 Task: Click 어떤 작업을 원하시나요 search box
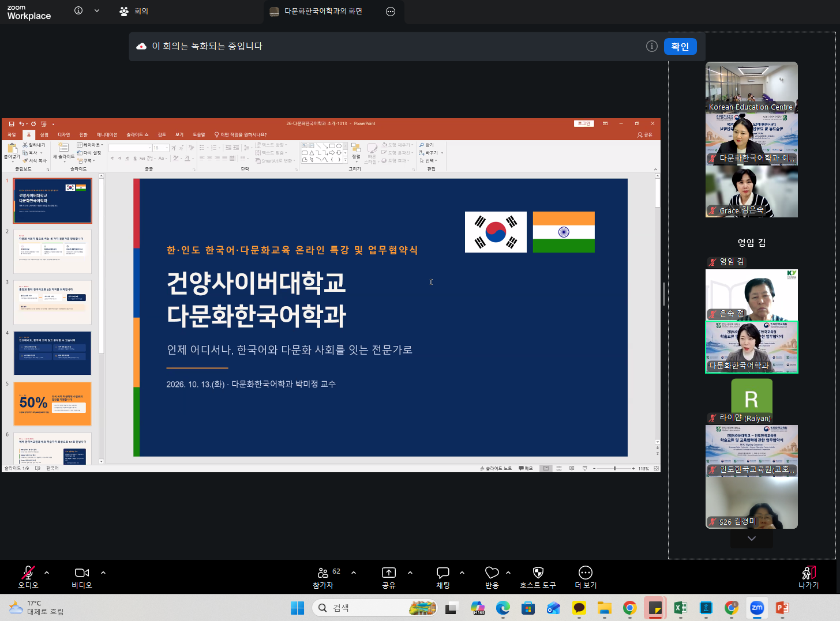pos(241,135)
